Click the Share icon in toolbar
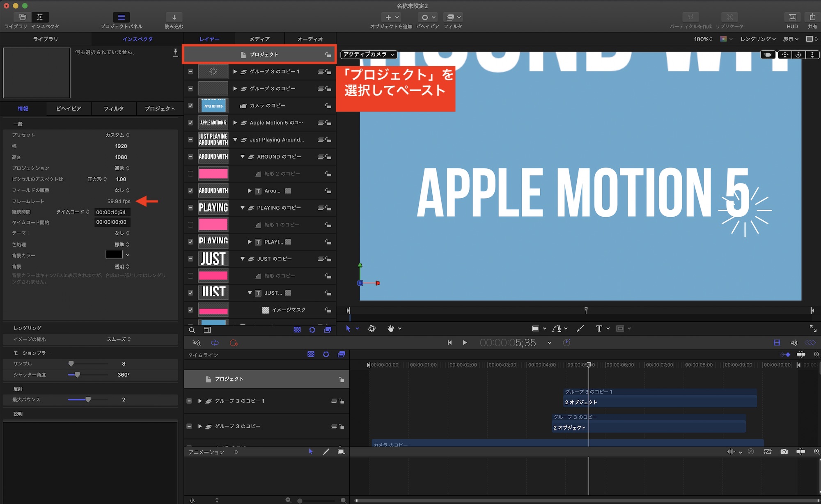The image size is (821, 504). click(812, 17)
